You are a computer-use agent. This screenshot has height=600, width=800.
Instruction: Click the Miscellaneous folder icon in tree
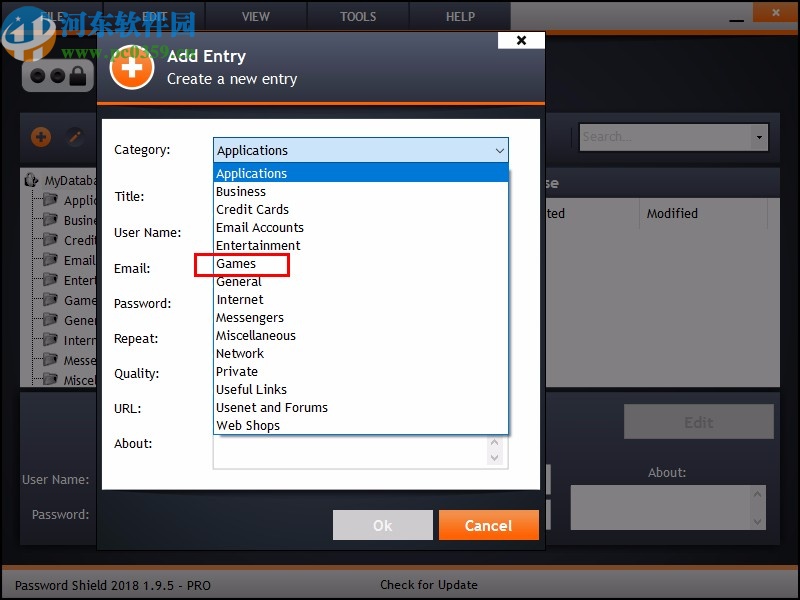click(50, 379)
